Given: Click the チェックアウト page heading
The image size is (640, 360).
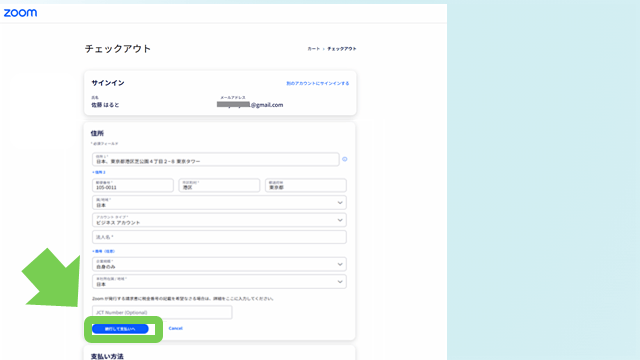Looking at the screenshot, I should pos(118,49).
